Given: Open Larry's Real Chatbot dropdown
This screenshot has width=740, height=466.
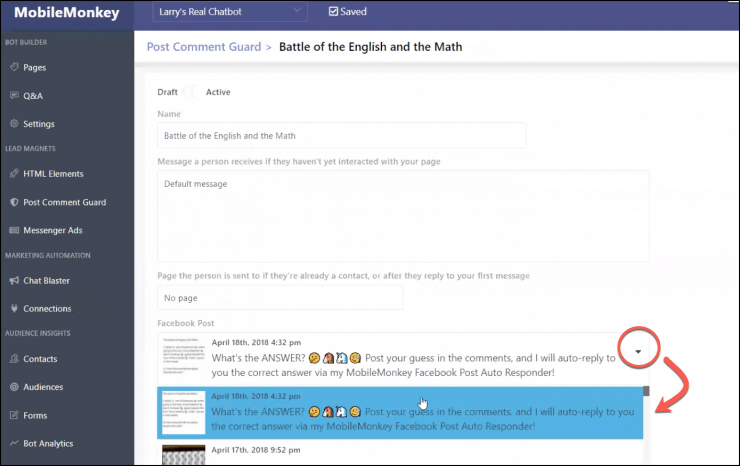Looking at the screenshot, I should click(x=230, y=12).
